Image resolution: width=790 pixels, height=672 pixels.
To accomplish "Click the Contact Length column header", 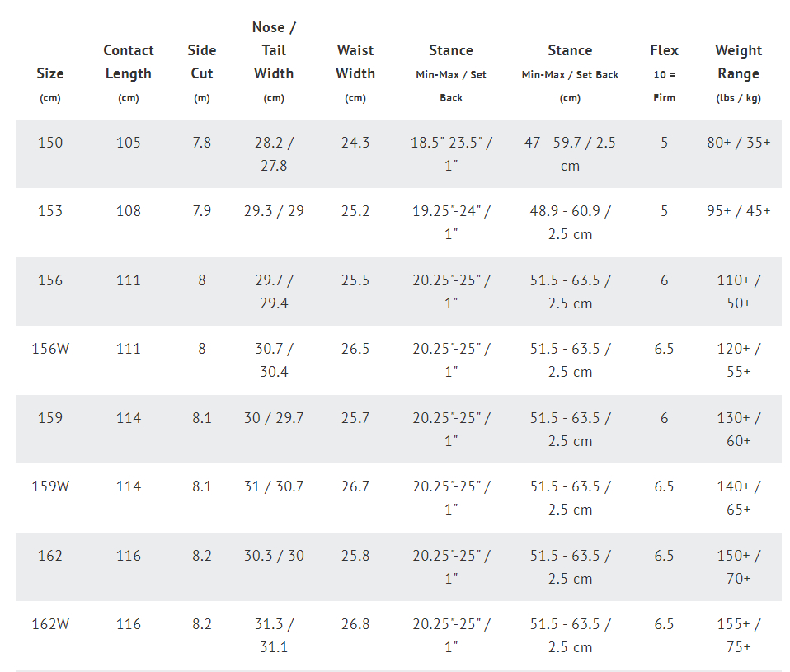I will [129, 73].
